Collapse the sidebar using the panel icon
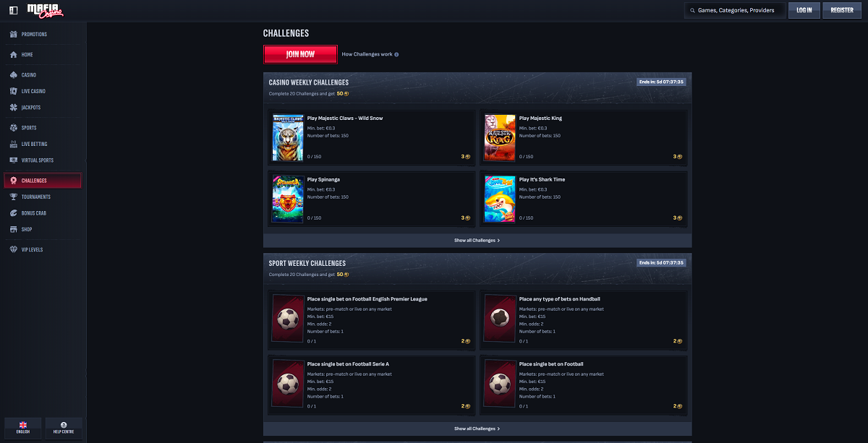 14,10
